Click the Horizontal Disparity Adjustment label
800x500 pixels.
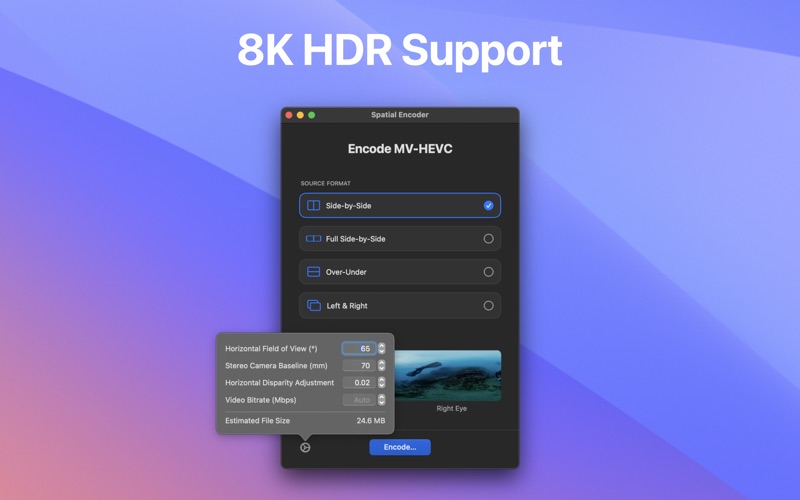pyautogui.click(x=280, y=383)
